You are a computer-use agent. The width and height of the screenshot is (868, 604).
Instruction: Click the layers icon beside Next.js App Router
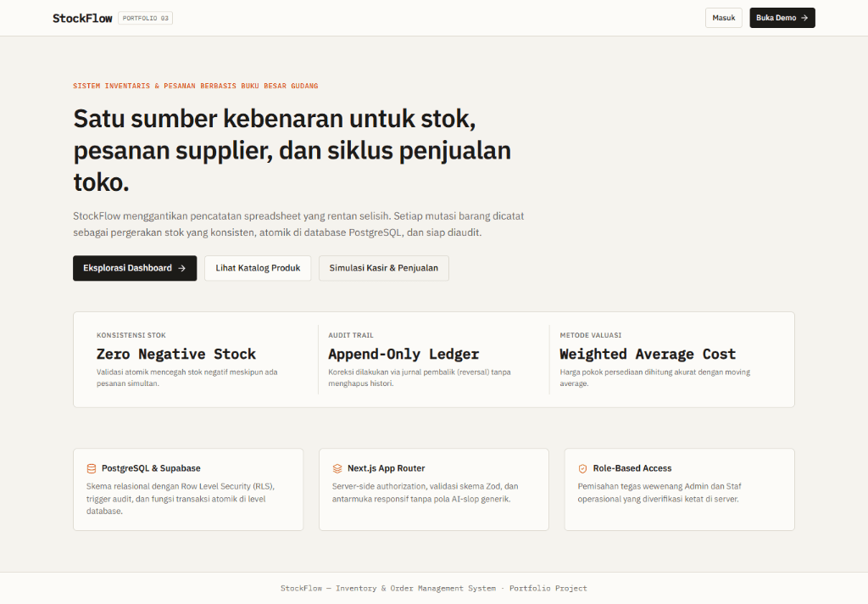pos(337,469)
